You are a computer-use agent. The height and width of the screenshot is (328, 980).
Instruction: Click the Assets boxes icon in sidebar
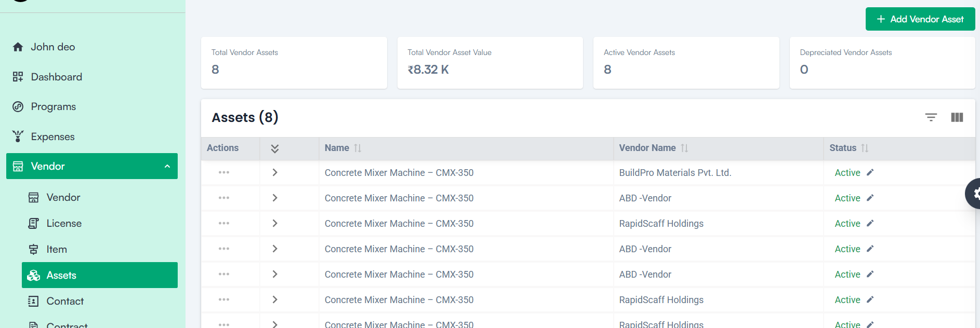point(34,276)
